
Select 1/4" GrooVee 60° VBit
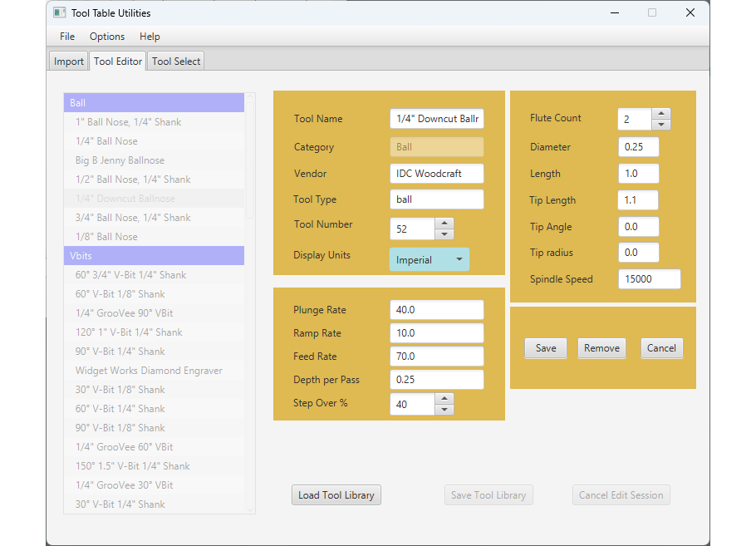click(154, 446)
